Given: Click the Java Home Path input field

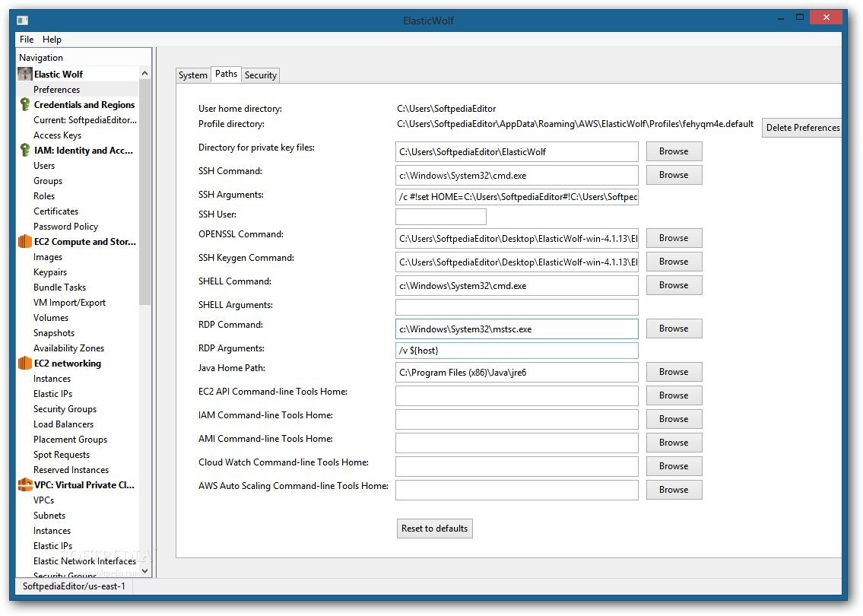Looking at the screenshot, I should point(517,373).
